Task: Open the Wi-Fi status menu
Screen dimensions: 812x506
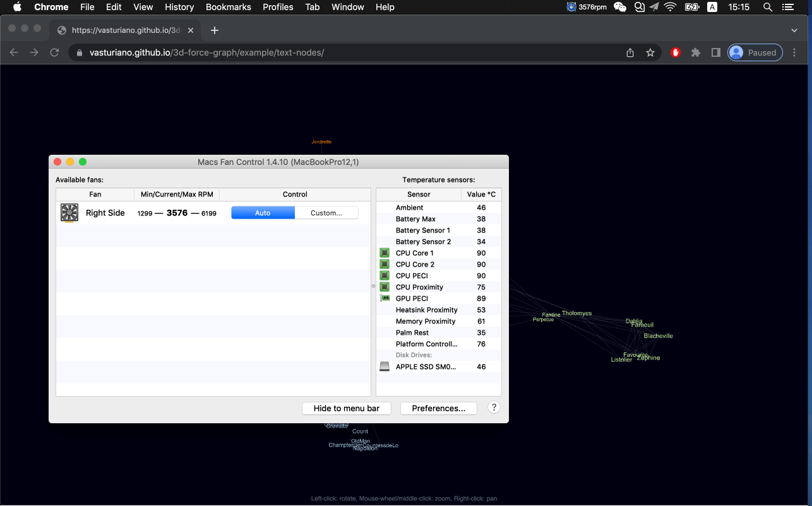Action: click(671, 7)
